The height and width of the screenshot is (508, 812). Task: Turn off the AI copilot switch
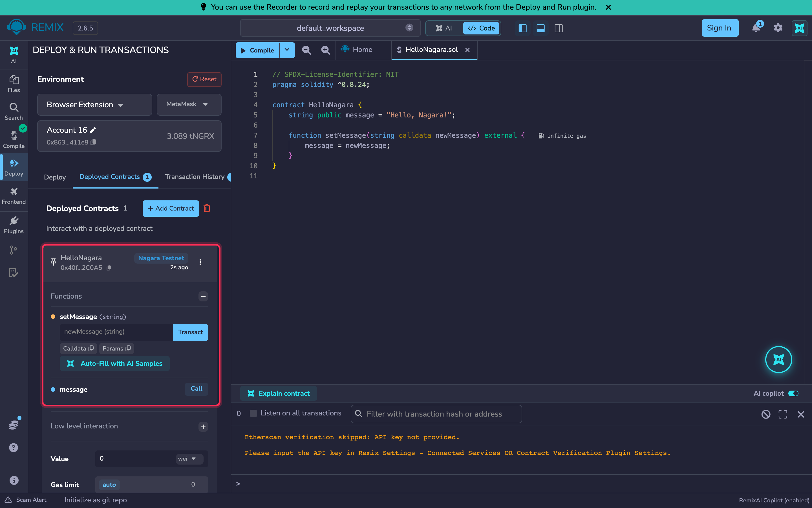coord(794,393)
